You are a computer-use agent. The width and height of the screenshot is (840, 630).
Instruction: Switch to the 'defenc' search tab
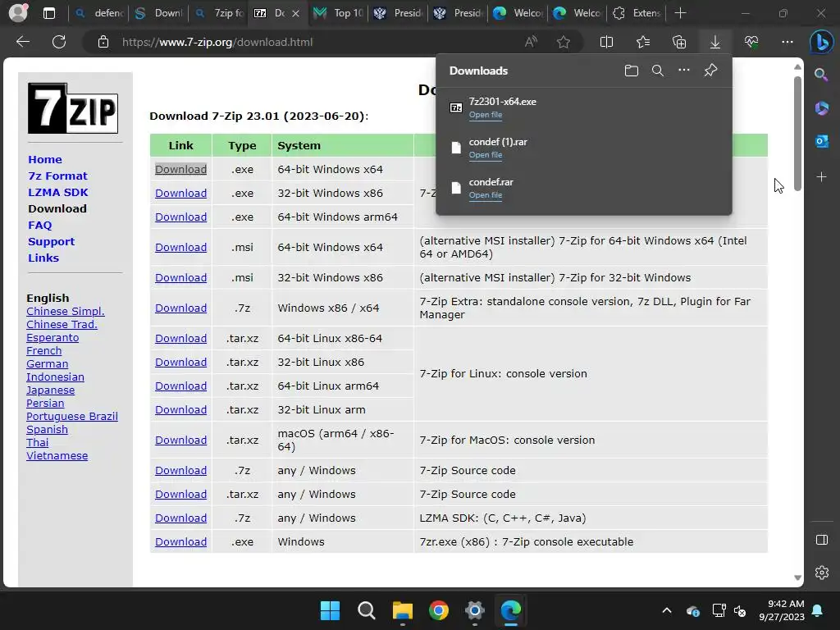click(x=99, y=13)
